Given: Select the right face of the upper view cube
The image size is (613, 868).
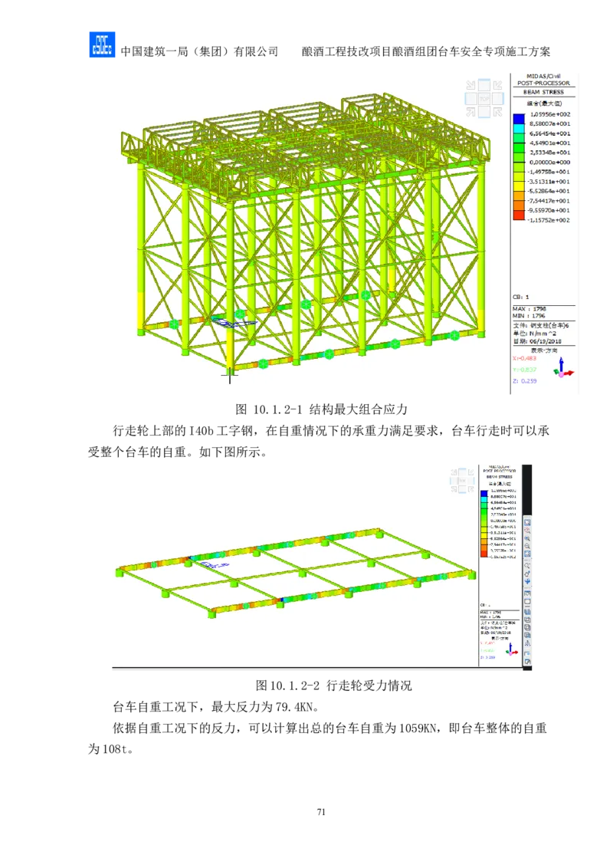Looking at the screenshot, I should click(499, 98).
